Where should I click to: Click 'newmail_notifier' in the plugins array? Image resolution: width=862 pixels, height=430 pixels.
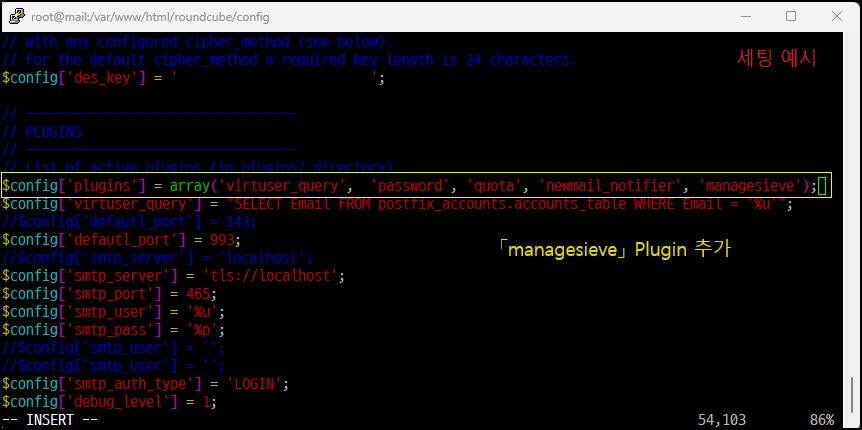pyautogui.click(x=611, y=186)
